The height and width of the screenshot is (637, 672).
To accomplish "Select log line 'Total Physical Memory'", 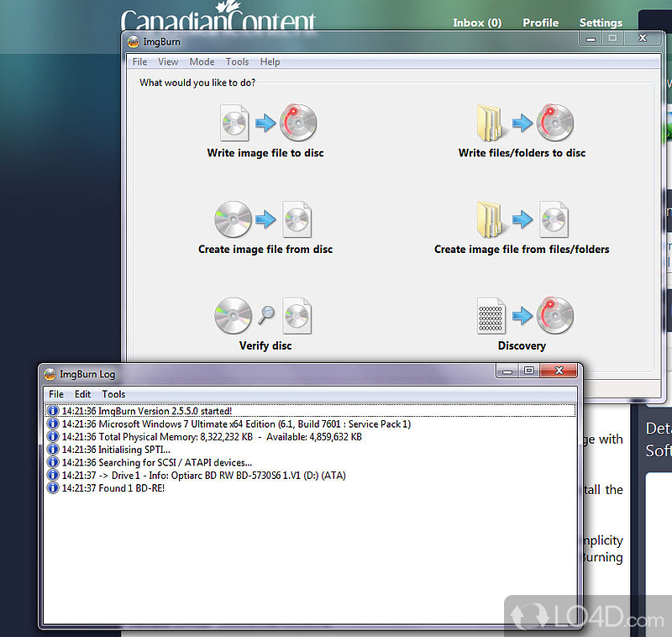I will click(x=310, y=437).
